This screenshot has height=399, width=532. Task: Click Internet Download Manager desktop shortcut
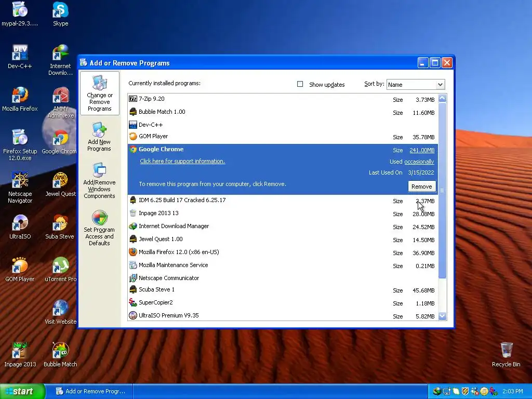coord(60,60)
